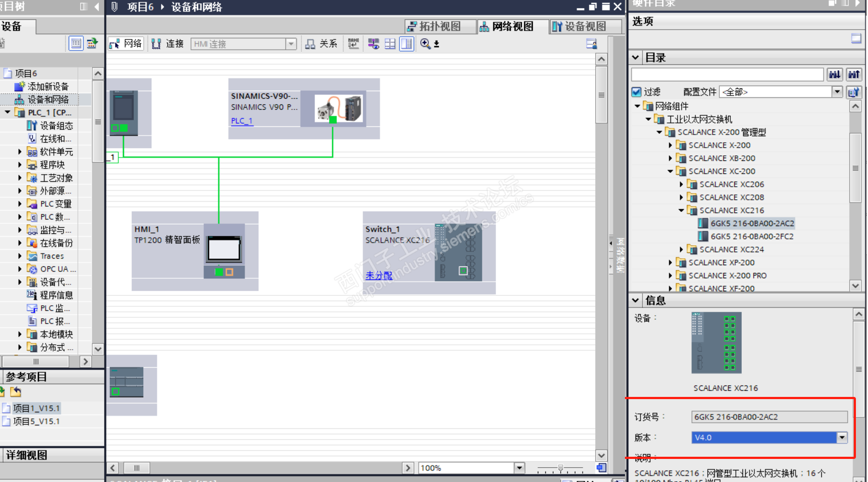This screenshot has height=482, width=868.
Task: Expand the 软件单元 tree node
Action: pos(20,152)
